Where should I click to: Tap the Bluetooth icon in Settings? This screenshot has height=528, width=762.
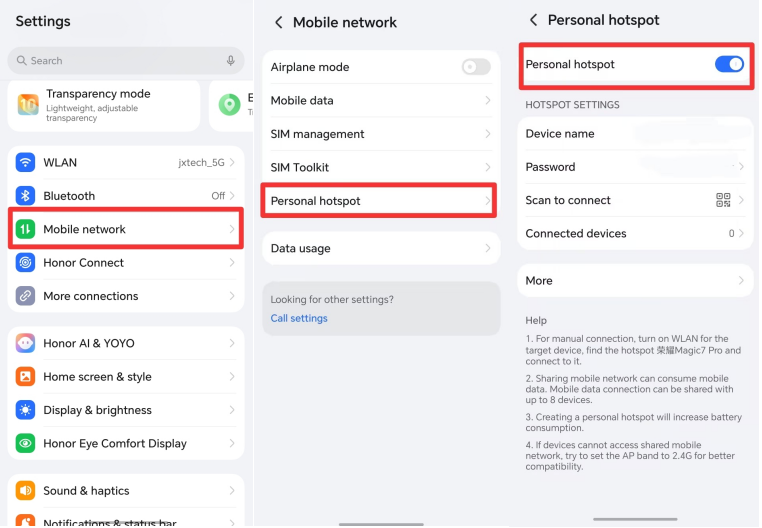coord(26,196)
